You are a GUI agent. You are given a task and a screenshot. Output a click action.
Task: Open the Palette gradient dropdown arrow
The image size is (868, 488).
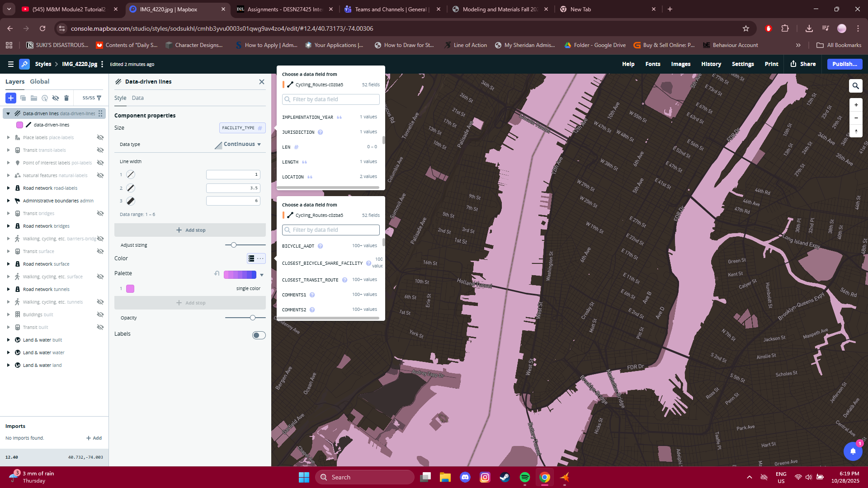[x=261, y=275]
